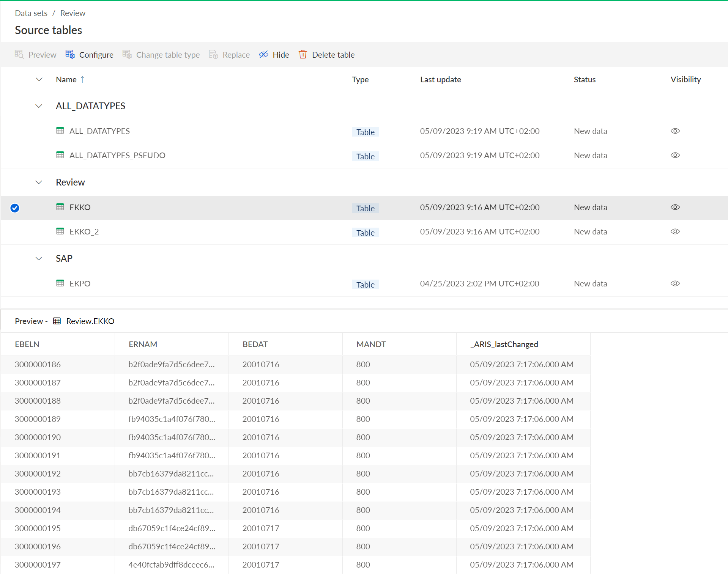Click the Status column header
The image size is (728, 574).
pos(585,79)
